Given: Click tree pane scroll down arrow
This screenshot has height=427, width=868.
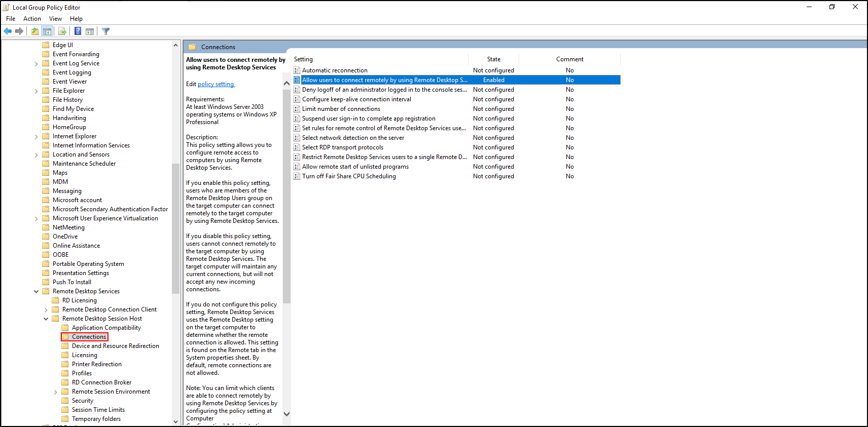Looking at the screenshot, I should pyautogui.click(x=176, y=421).
